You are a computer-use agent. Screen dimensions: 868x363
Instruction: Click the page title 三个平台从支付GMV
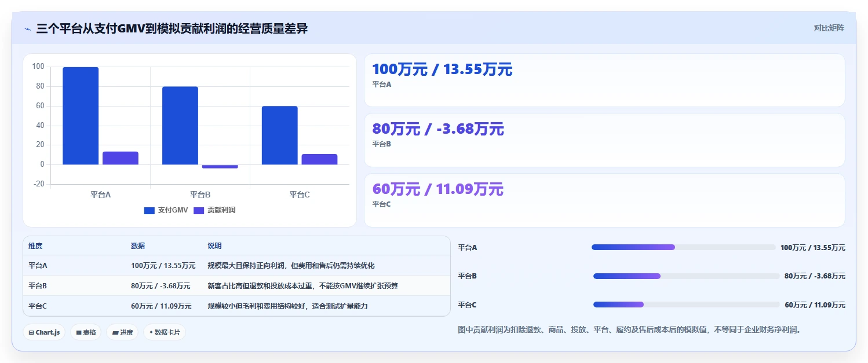pos(172,28)
